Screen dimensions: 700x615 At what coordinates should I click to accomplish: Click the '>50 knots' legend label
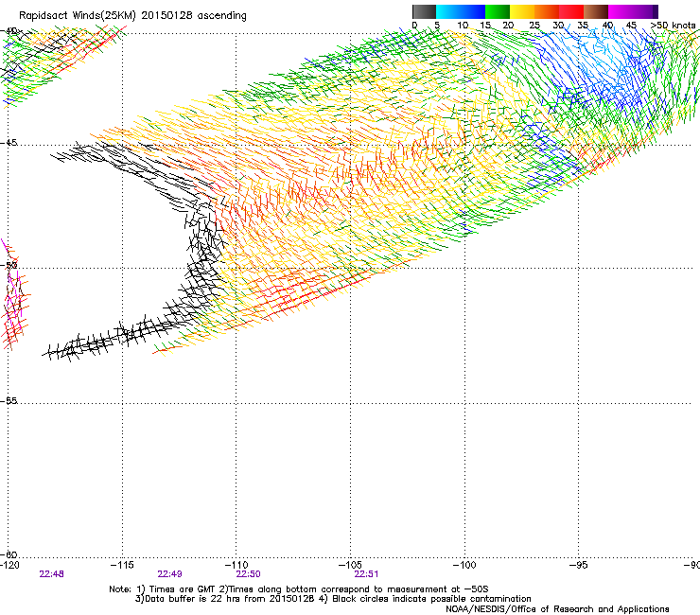(673, 26)
